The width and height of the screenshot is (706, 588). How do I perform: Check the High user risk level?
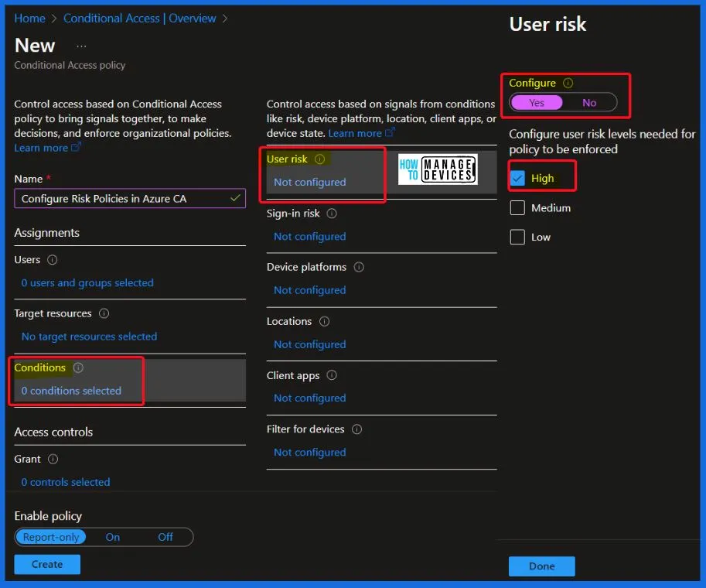point(517,179)
